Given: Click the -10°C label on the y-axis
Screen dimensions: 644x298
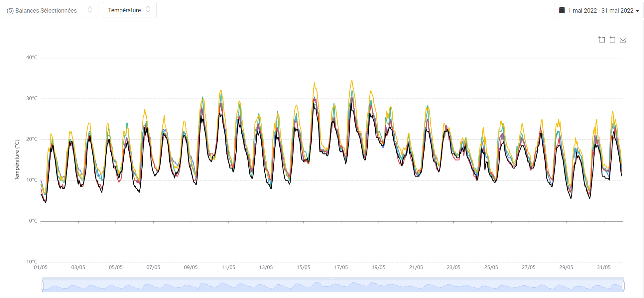Looking at the screenshot, I should tap(31, 262).
